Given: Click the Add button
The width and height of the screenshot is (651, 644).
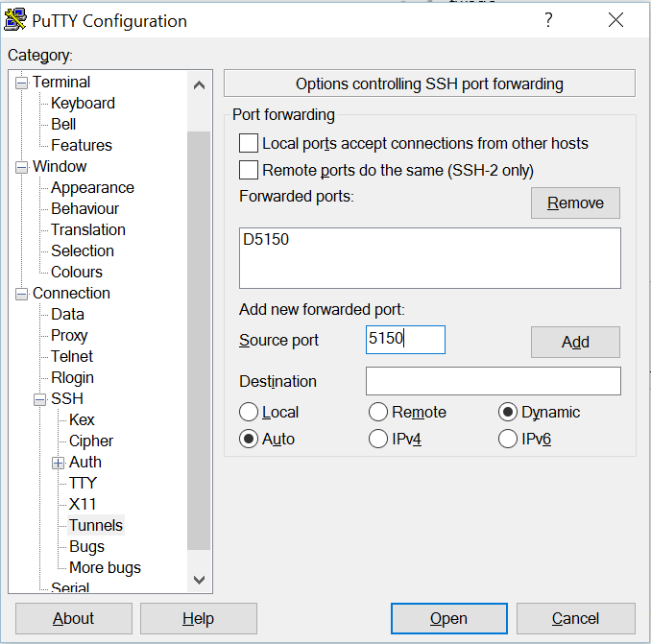Looking at the screenshot, I should [575, 342].
